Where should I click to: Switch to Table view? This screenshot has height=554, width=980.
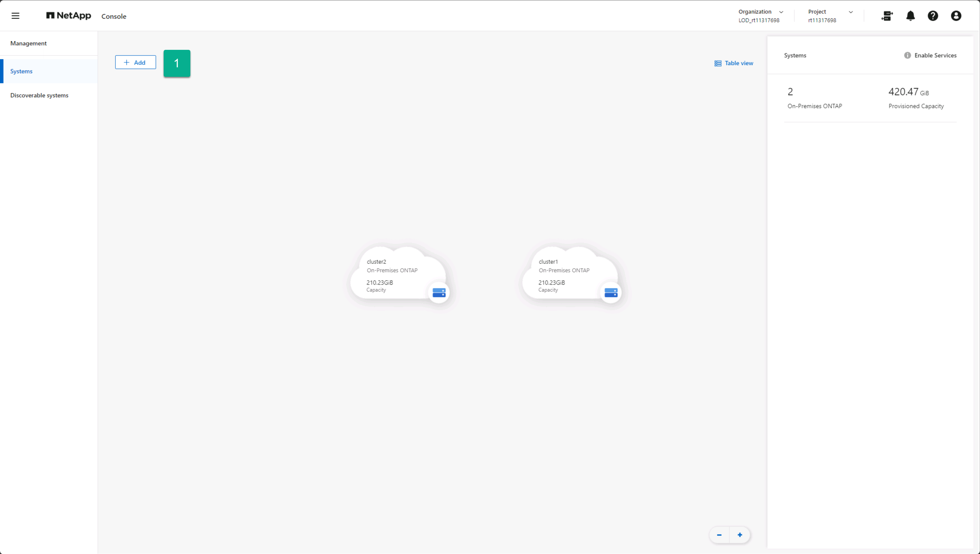(x=738, y=63)
